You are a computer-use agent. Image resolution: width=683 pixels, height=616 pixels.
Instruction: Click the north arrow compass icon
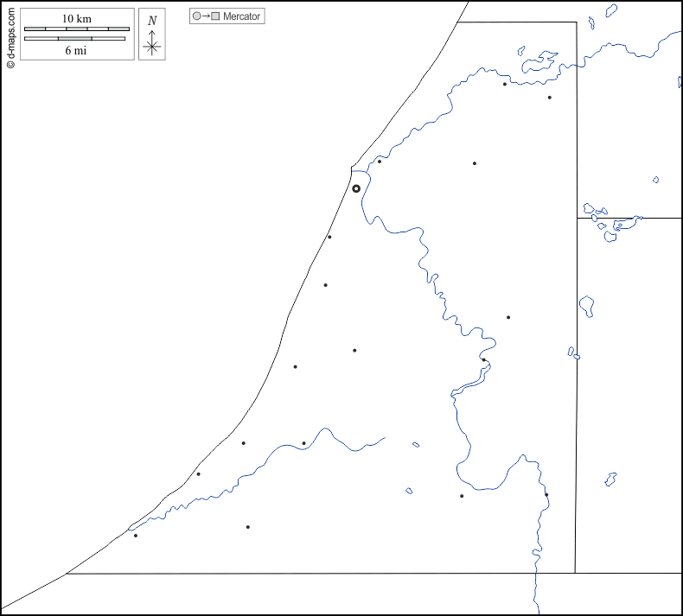pos(152,42)
